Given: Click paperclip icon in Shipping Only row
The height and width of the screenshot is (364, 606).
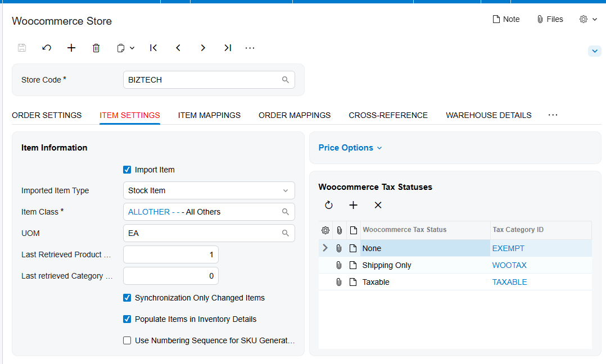Looking at the screenshot, I should pyautogui.click(x=339, y=265).
